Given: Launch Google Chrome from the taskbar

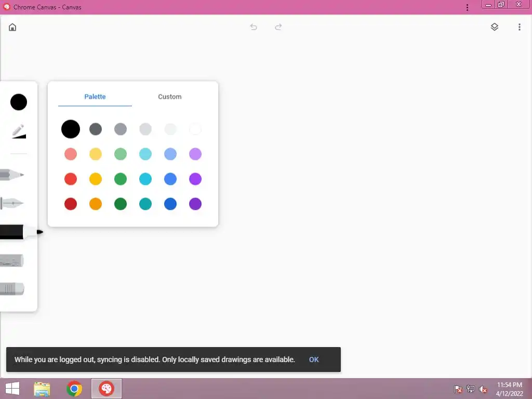Looking at the screenshot, I should click(74, 389).
